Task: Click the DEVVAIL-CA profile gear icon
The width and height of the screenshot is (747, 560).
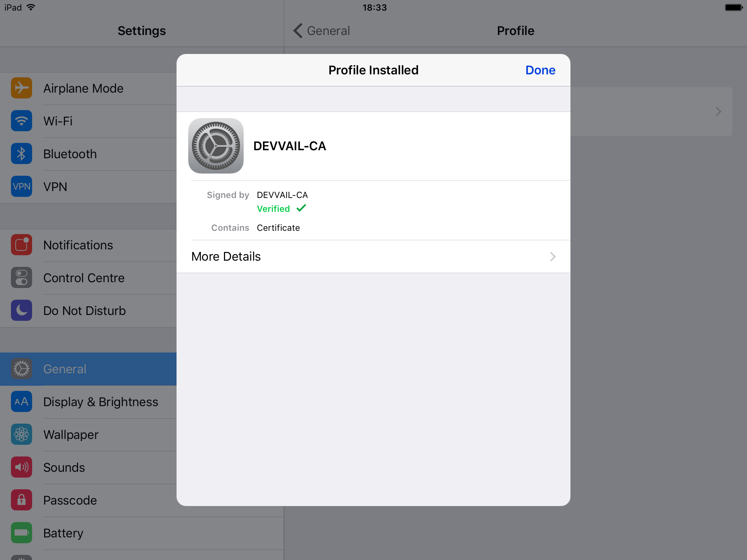Action: click(x=216, y=146)
